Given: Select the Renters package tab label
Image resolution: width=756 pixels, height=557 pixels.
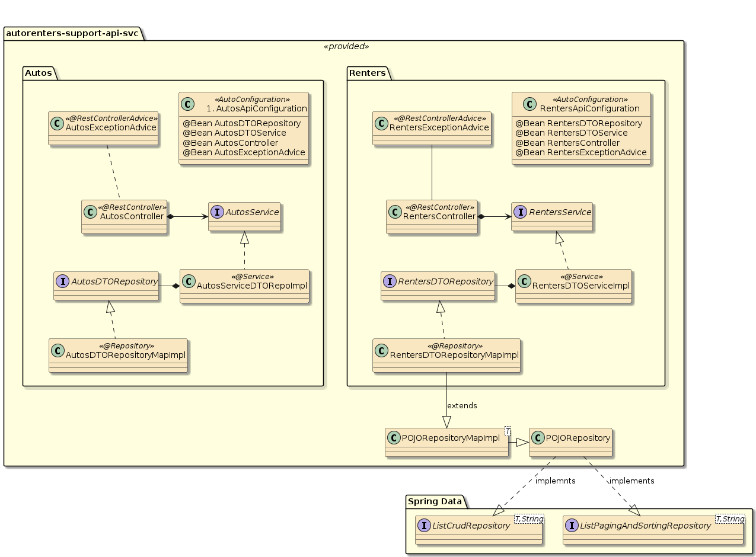Looking at the screenshot, I should (368, 73).
